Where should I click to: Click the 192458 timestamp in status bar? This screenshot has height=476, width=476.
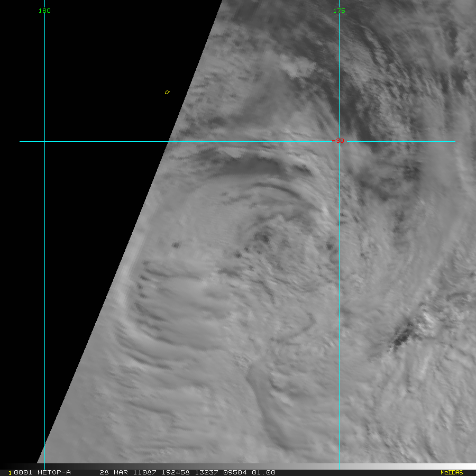tap(163, 472)
